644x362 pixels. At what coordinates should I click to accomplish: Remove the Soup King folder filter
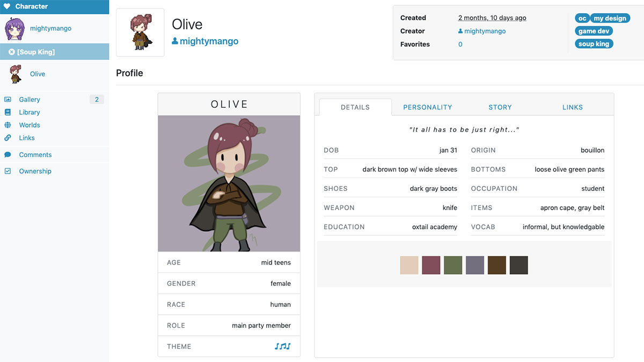coord(12,52)
